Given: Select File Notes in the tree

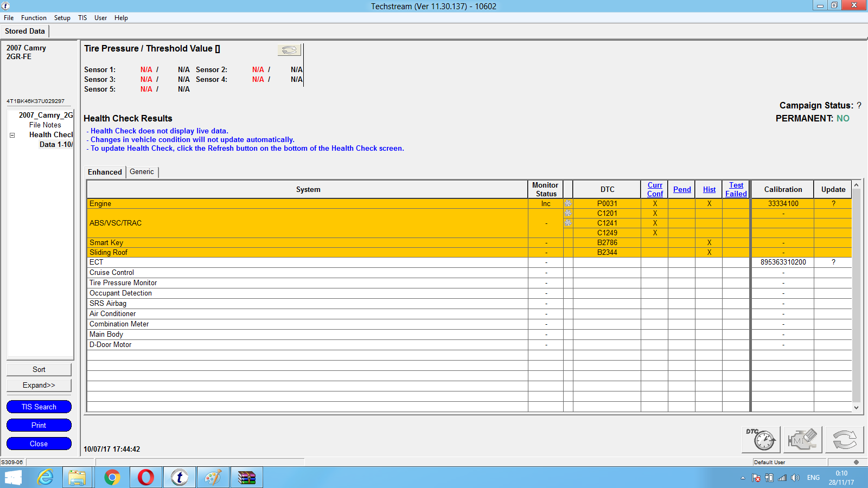Looking at the screenshot, I should pos(45,125).
